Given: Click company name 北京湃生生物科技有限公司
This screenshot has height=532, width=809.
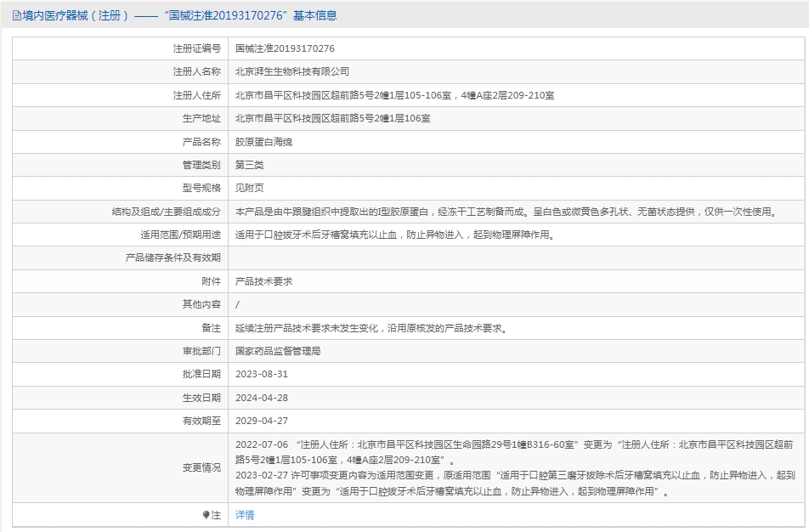Looking at the screenshot, I should click(292, 72).
